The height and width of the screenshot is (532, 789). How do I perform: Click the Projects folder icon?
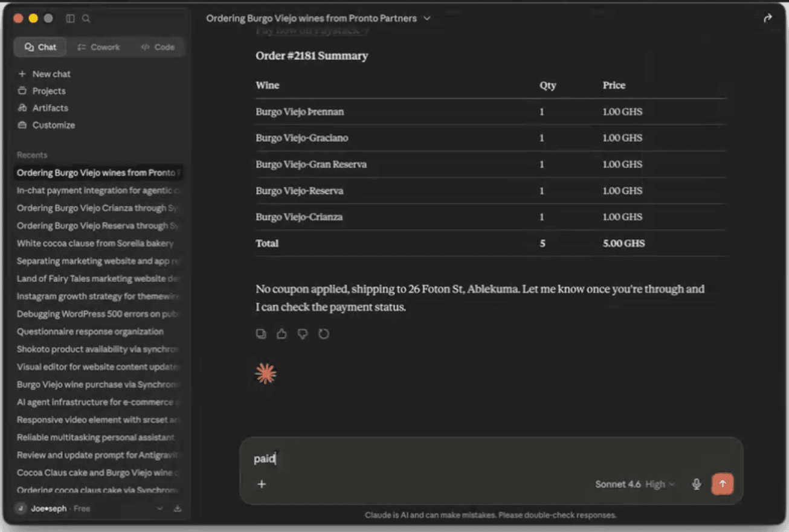coord(22,91)
